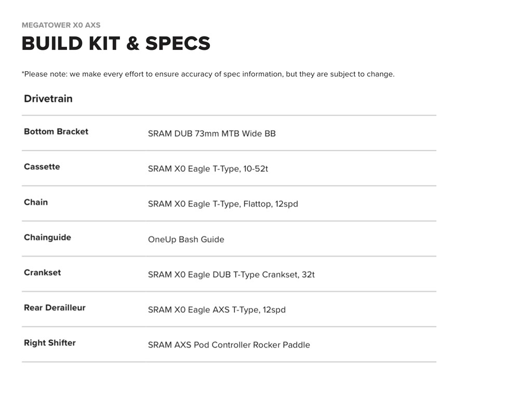532x399 pixels.
Task: Click the Chainguide row label
Action: tap(47, 237)
